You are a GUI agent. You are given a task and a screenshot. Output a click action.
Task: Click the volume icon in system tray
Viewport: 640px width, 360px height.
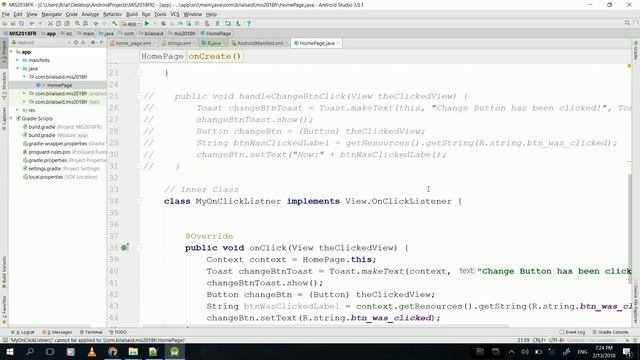tap(524, 352)
